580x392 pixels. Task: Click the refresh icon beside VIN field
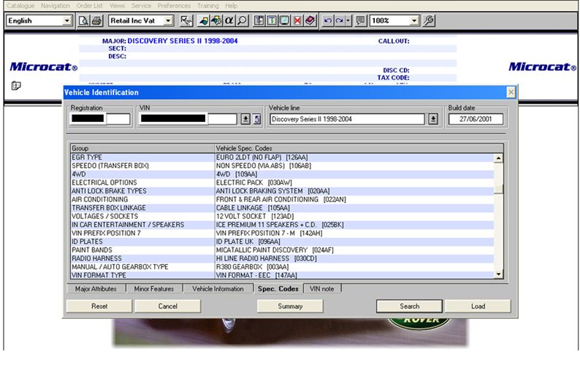click(257, 119)
